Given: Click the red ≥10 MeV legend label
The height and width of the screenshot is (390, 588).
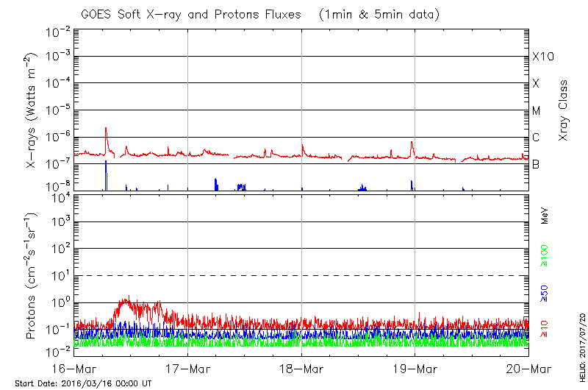Looking at the screenshot, I should point(545,327).
